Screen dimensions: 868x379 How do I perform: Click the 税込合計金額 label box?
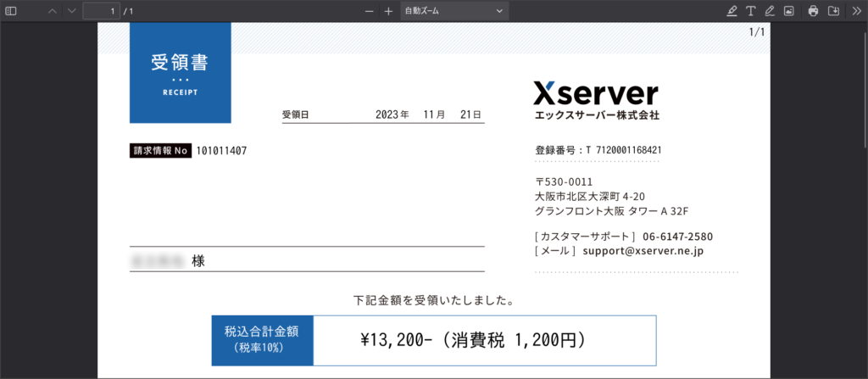coord(263,341)
